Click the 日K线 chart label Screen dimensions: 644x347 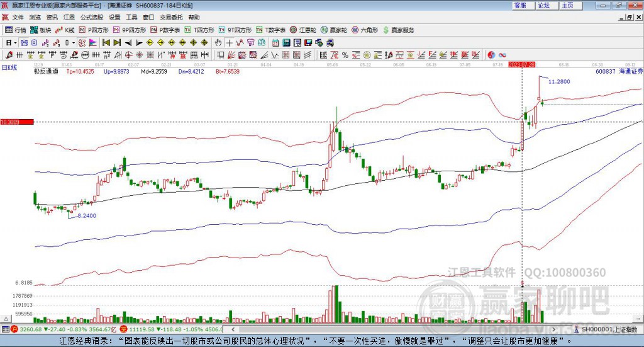[9, 67]
